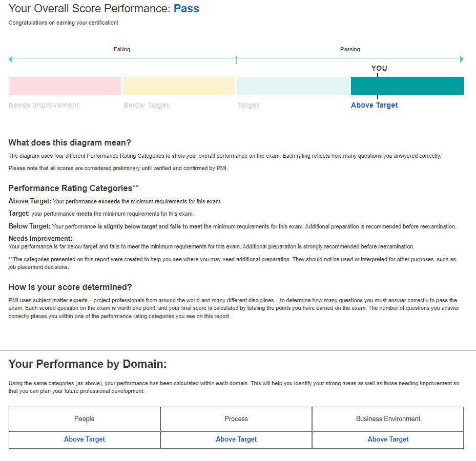
Task: Click Above Target result under People
Action: pyautogui.click(x=85, y=439)
